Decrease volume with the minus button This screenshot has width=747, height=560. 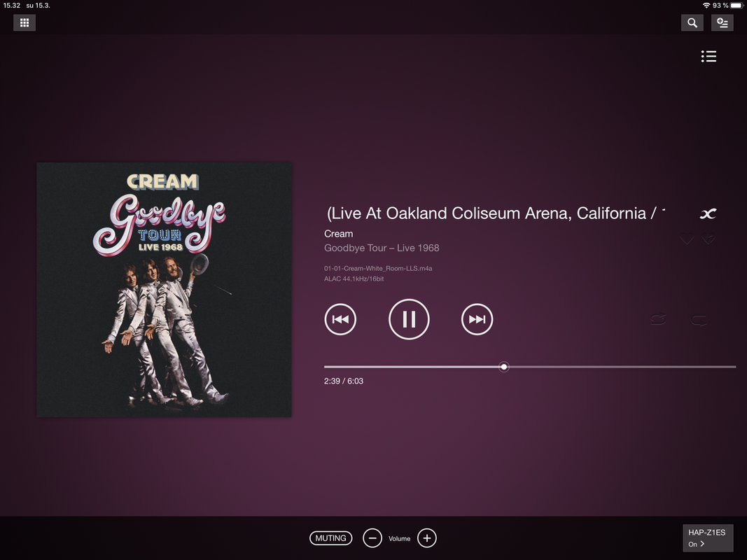(x=372, y=538)
